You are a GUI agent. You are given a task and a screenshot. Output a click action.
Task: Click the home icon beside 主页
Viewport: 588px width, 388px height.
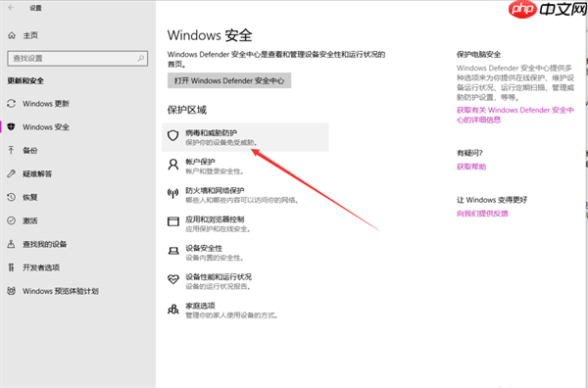pos(12,35)
